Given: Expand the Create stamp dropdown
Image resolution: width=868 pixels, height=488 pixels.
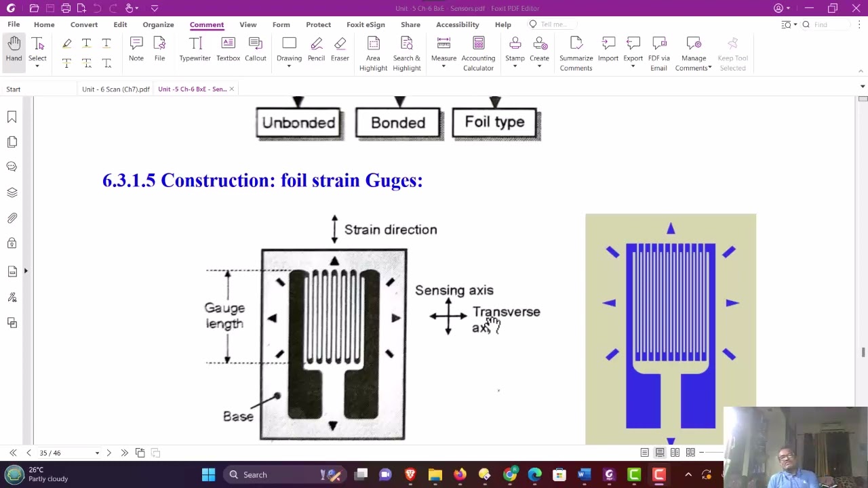Looking at the screenshot, I should 539,66.
